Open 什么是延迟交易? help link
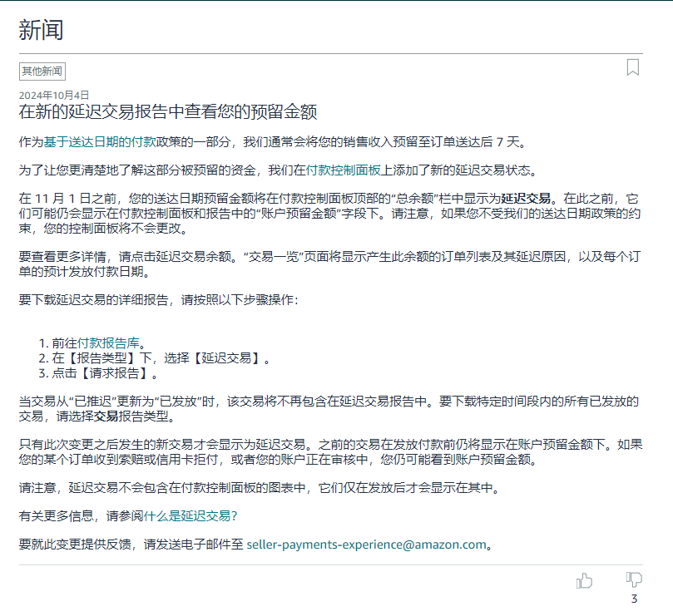 coord(191,515)
